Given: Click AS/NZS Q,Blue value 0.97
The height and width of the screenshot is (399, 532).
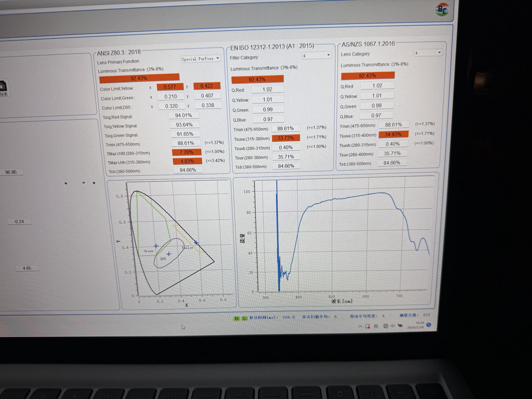Looking at the screenshot, I should pos(376,116).
